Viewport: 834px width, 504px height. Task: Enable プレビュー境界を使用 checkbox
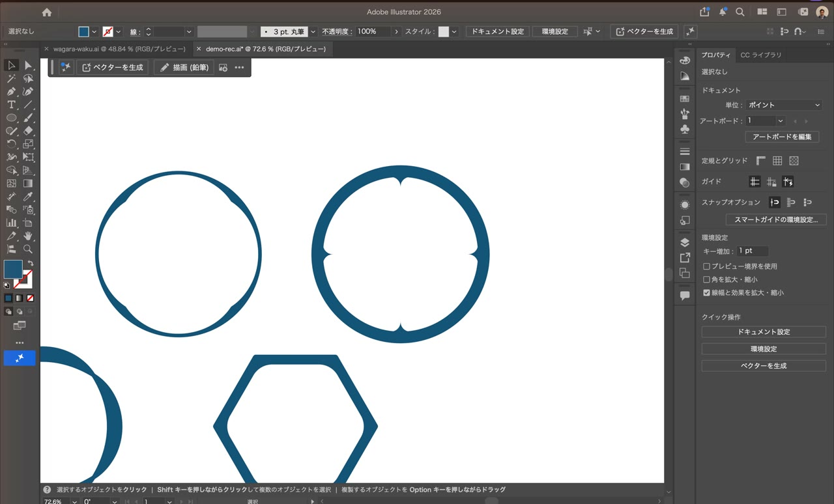pyautogui.click(x=706, y=266)
